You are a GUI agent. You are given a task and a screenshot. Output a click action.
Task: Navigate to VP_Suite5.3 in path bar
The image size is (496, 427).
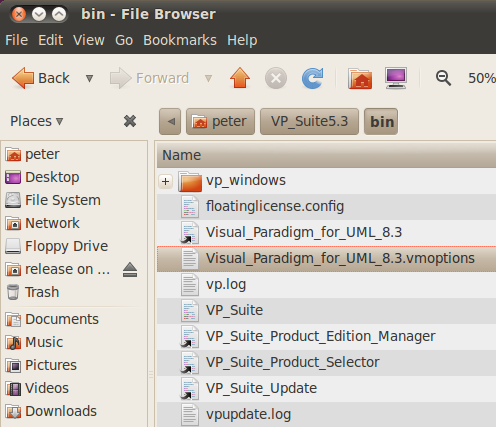309,121
